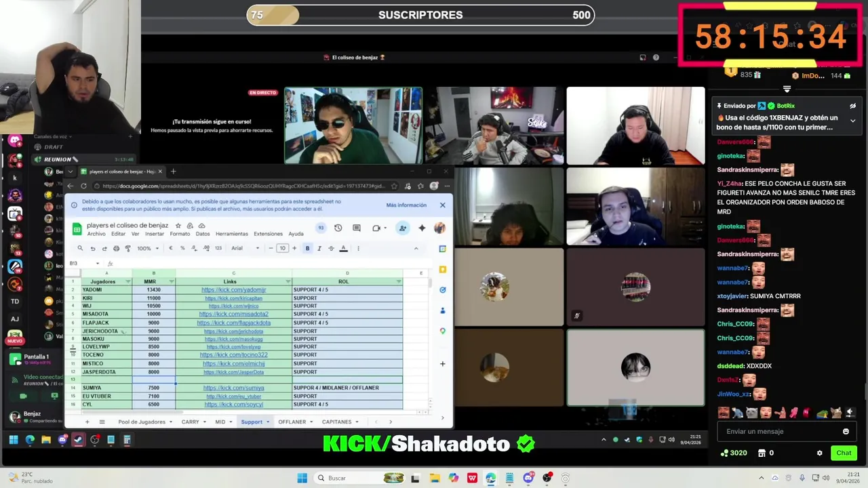Star the spreadsheet 'players el coliseo de benjaz'
Image resolution: width=868 pixels, height=488 pixels.
tap(178, 226)
